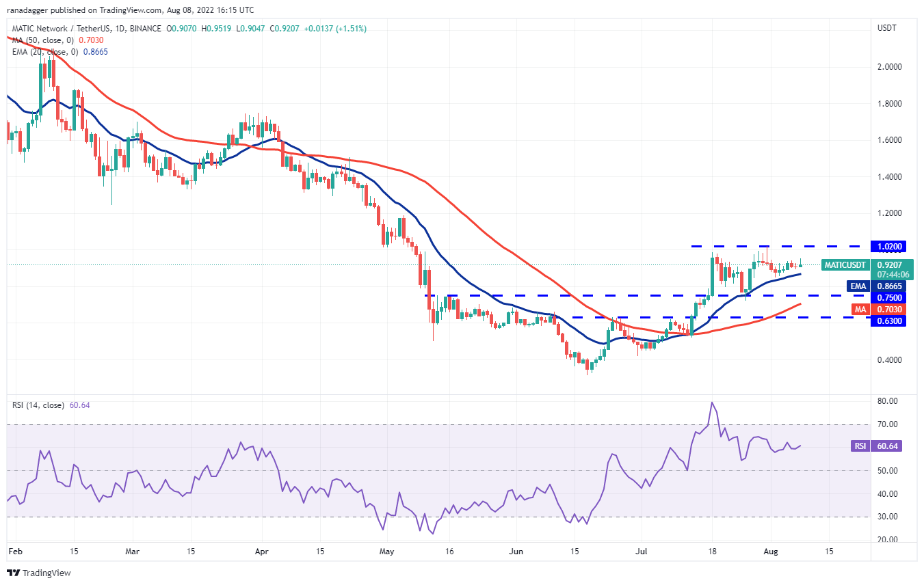
Task: Click the blue EMA value tag on price axis
Action: point(858,286)
